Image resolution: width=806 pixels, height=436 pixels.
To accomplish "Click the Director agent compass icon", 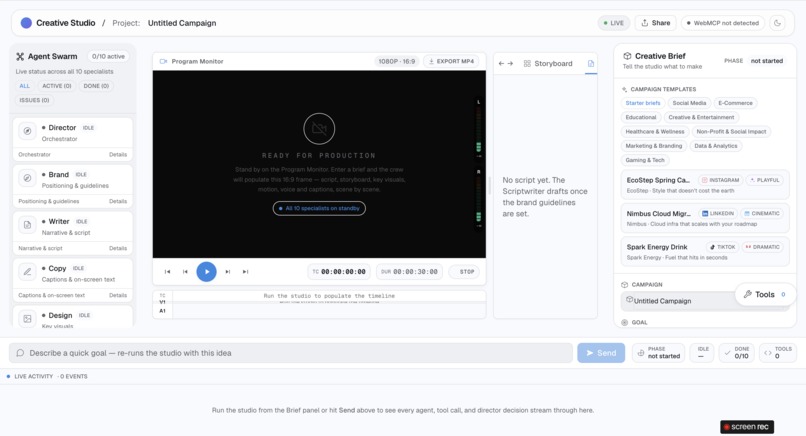I will point(27,131).
